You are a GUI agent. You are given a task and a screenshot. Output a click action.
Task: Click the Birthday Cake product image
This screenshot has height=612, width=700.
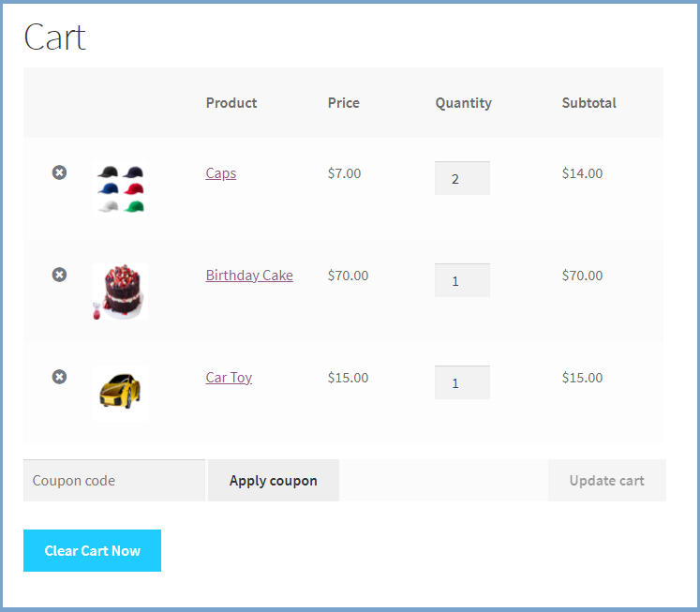120,291
